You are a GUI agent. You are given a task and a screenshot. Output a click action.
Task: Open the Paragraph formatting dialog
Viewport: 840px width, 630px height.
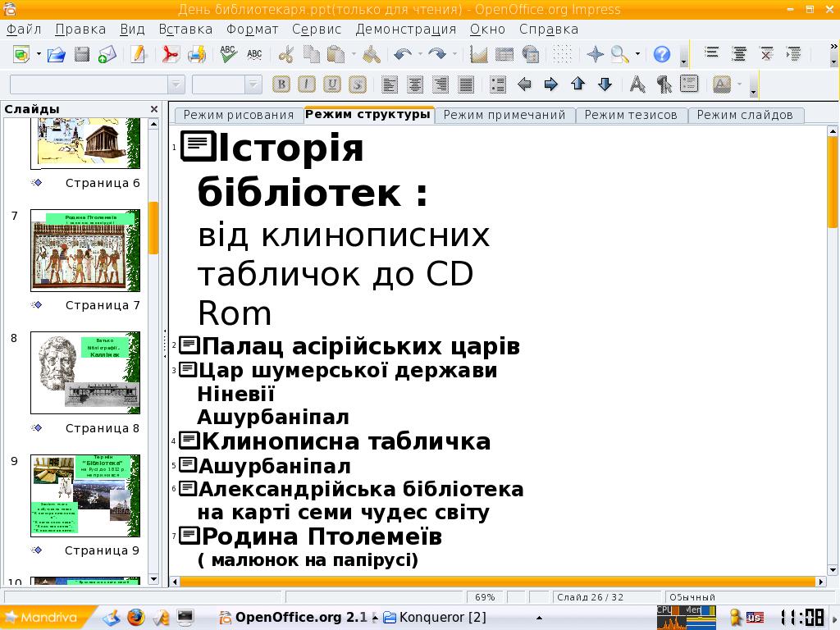point(664,84)
